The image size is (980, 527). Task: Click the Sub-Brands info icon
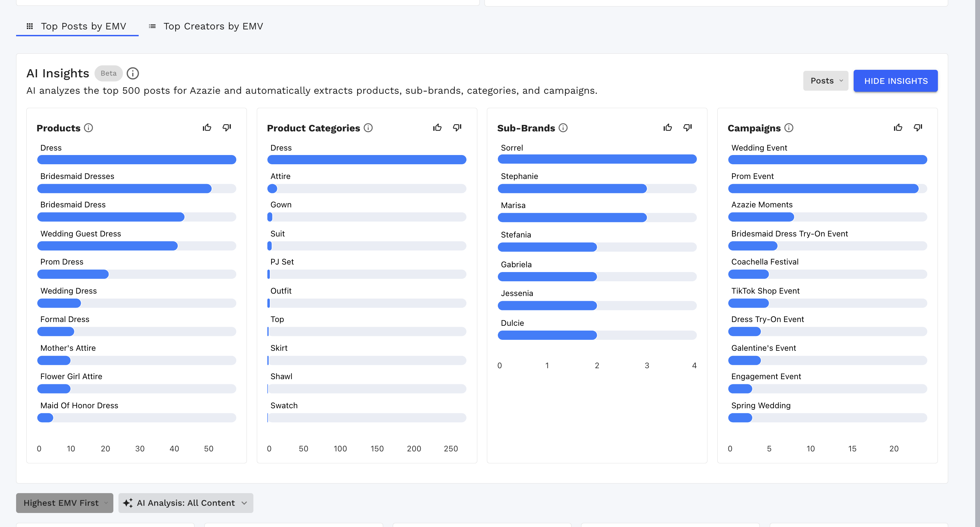click(563, 128)
